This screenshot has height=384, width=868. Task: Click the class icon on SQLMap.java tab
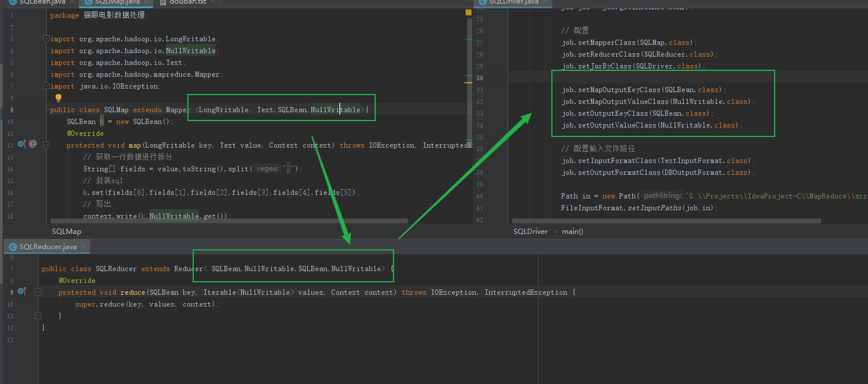point(87,2)
